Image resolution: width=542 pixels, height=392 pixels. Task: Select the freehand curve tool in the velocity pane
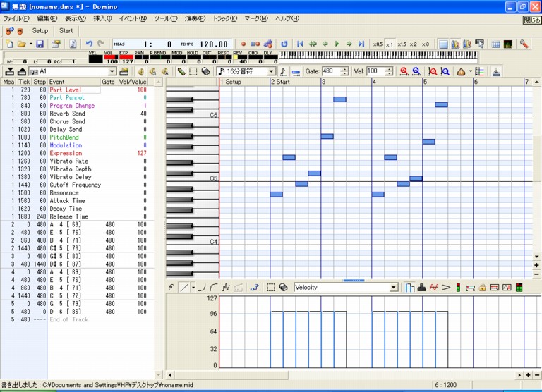click(171, 288)
